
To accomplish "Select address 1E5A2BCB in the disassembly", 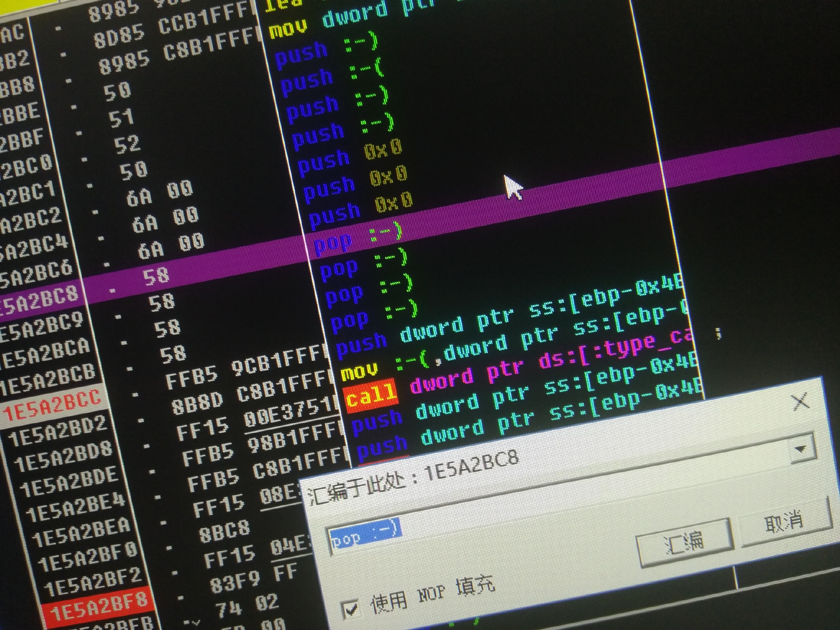I will pyautogui.click(x=47, y=379).
